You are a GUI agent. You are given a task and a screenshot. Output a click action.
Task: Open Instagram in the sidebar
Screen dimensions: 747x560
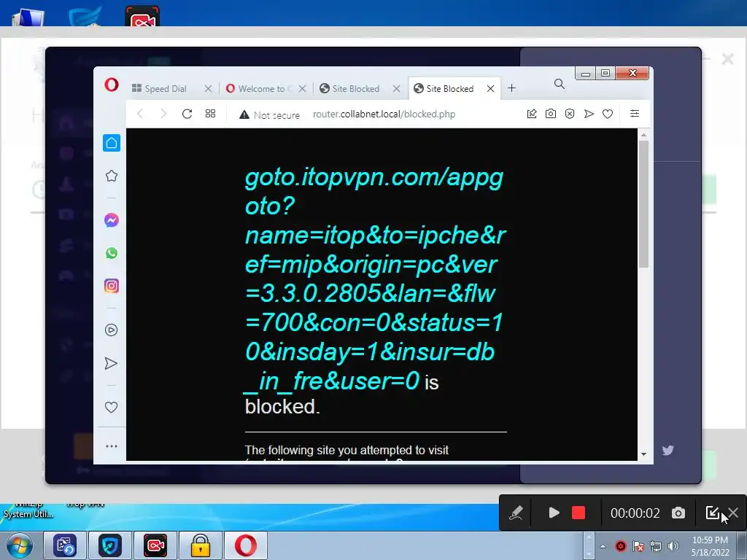point(112,286)
